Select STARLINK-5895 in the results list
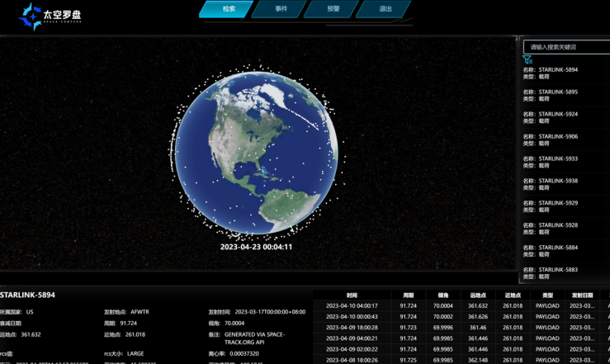Image resolution: width=610 pixels, height=364 pixels. pos(561,96)
